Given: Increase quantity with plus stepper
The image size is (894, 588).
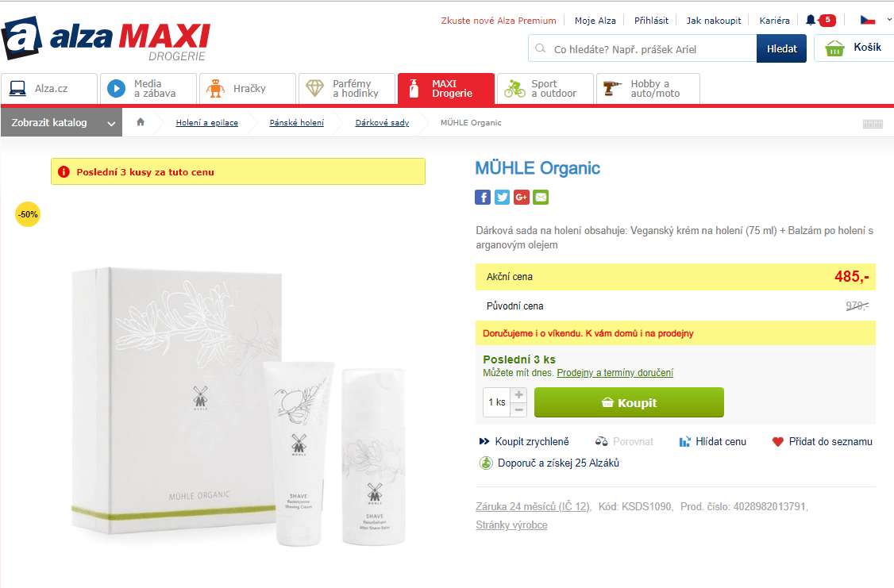Looking at the screenshot, I should 518,394.
